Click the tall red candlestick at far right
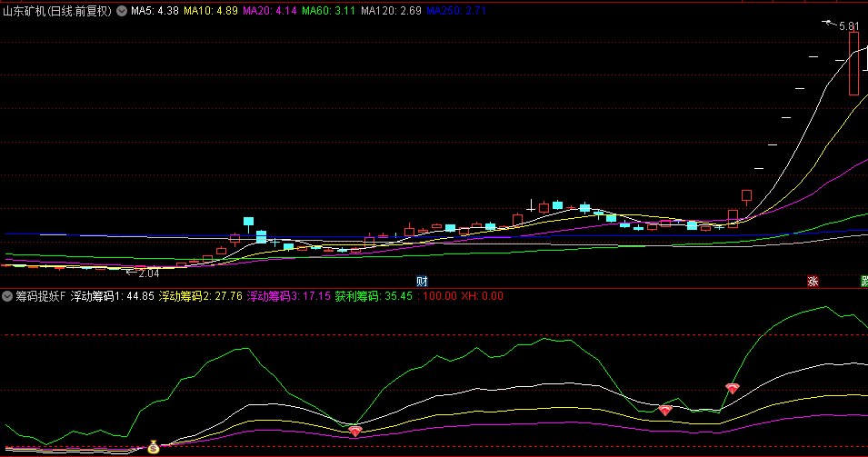The height and width of the screenshot is (457, 868). pyautogui.click(x=853, y=64)
